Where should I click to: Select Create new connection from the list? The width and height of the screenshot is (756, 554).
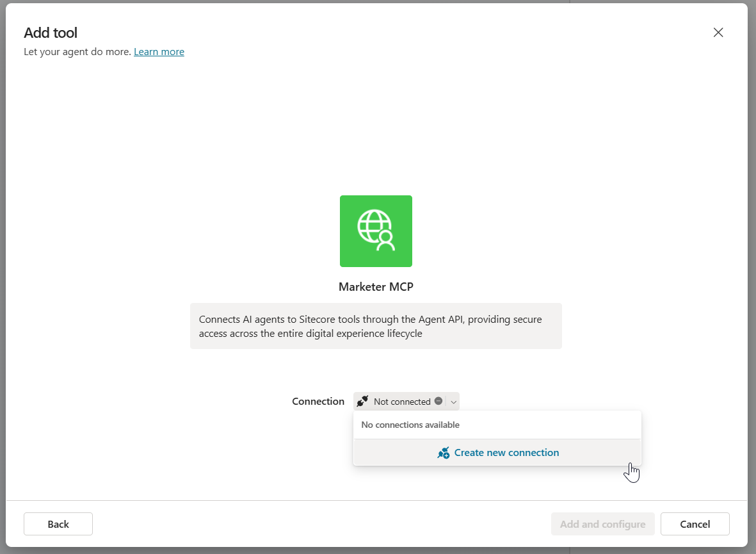point(506,453)
